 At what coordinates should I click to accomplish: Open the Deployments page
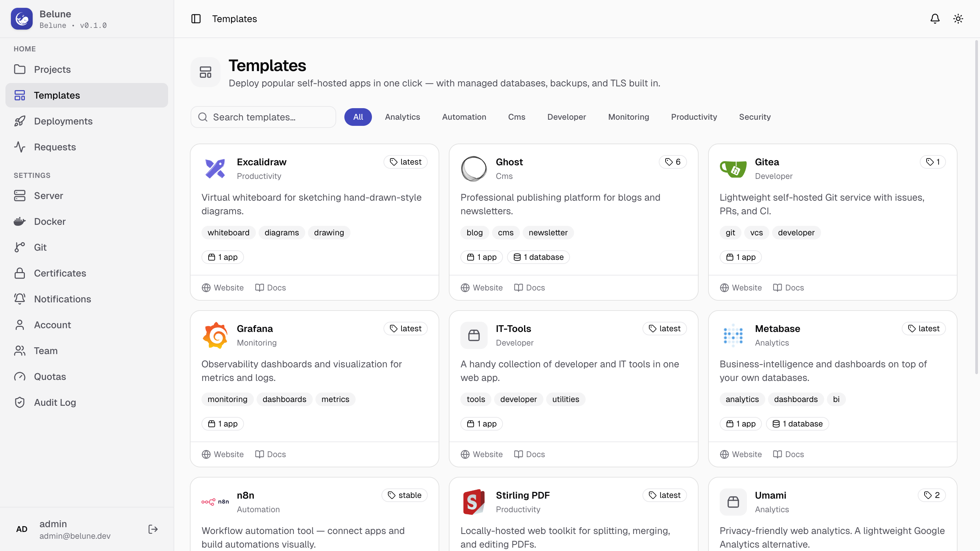click(x=87, y=121)
